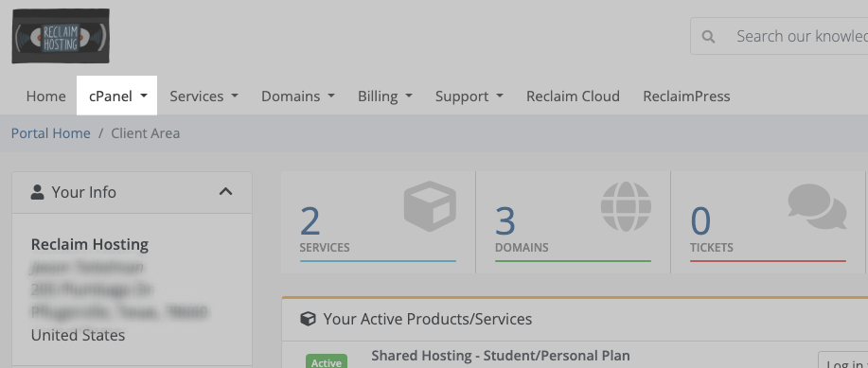Viewport: 868px width, 368px height.
Task: Select ReclaimPress in the navigation bar
Action: [686, 96]
